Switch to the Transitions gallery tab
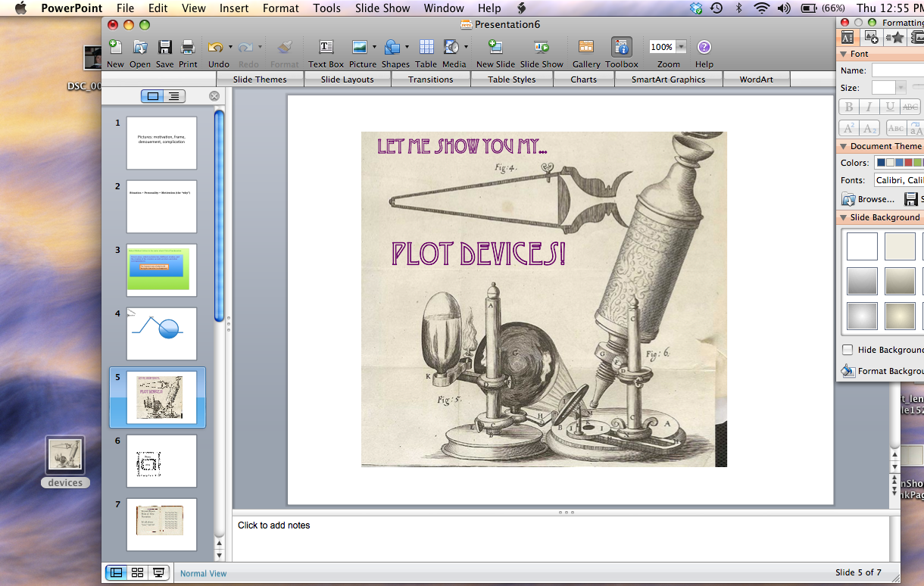 tap(431, 79)
